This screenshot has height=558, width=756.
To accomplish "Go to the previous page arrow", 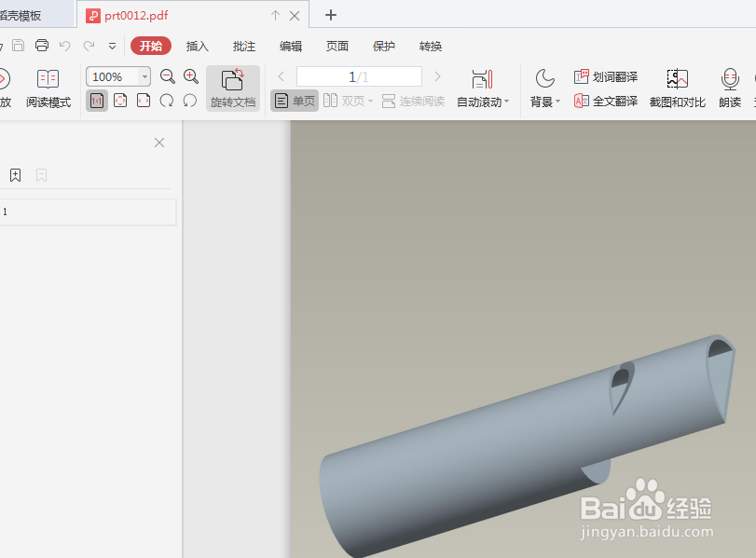I will (282, 76).
